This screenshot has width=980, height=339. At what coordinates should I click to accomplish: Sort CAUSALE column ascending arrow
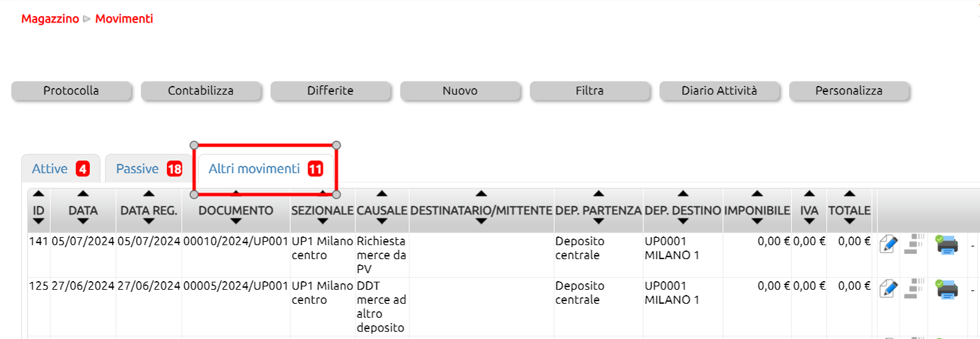click(x=382, y=194)
